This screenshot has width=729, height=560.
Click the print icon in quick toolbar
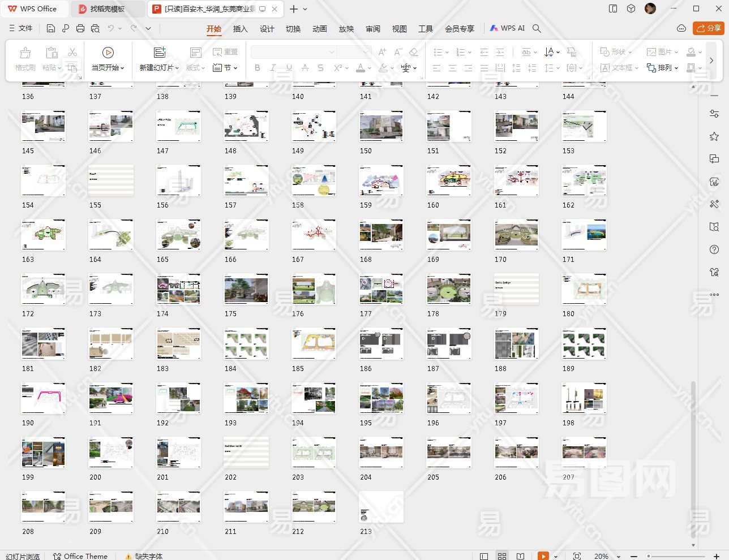click(80, 28)
